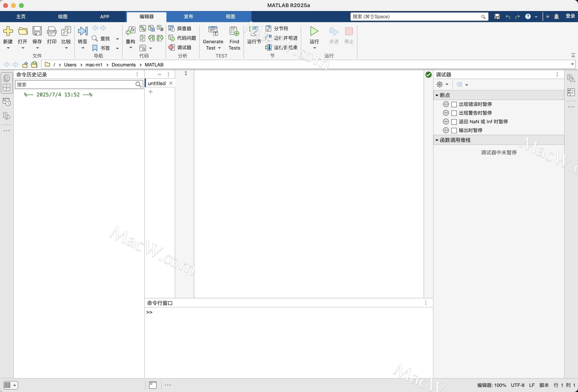Check the pause on warning (出现警告时暂停) box
This screenshot has width=578, height=392.
[x=454, y=113]
